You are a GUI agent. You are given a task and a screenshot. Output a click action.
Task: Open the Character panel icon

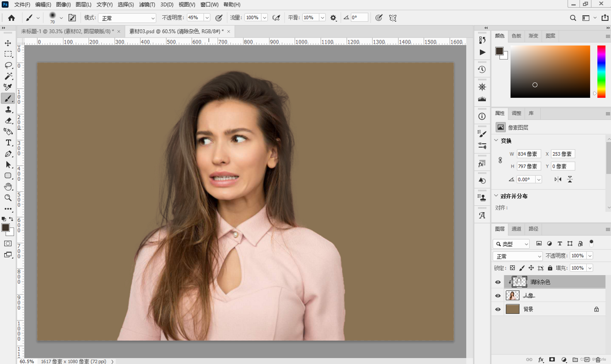pyautogui.click(x=482, y=215)
